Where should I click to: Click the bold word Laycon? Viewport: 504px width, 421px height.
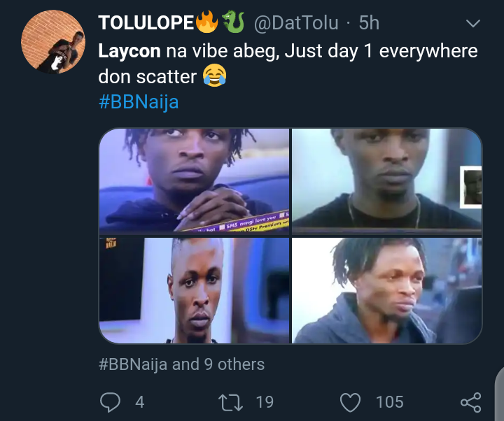click(x=129, y=51)
